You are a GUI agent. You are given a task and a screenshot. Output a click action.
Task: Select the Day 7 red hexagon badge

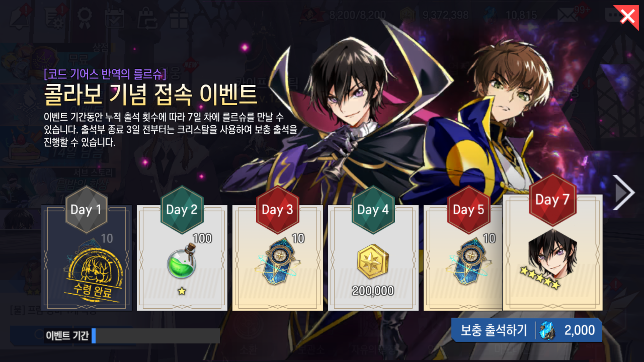click(x=552, y=200)
